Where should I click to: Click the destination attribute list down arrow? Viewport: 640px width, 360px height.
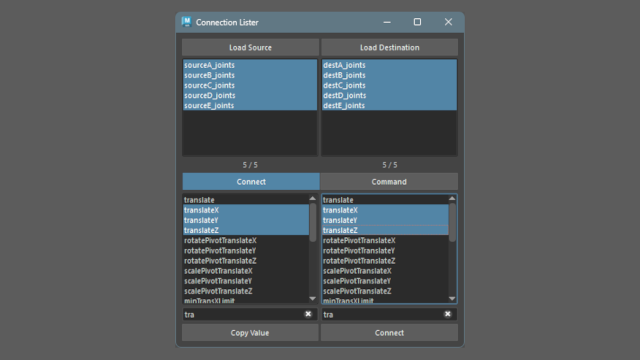pyautogui.click(x=452, y=299)
